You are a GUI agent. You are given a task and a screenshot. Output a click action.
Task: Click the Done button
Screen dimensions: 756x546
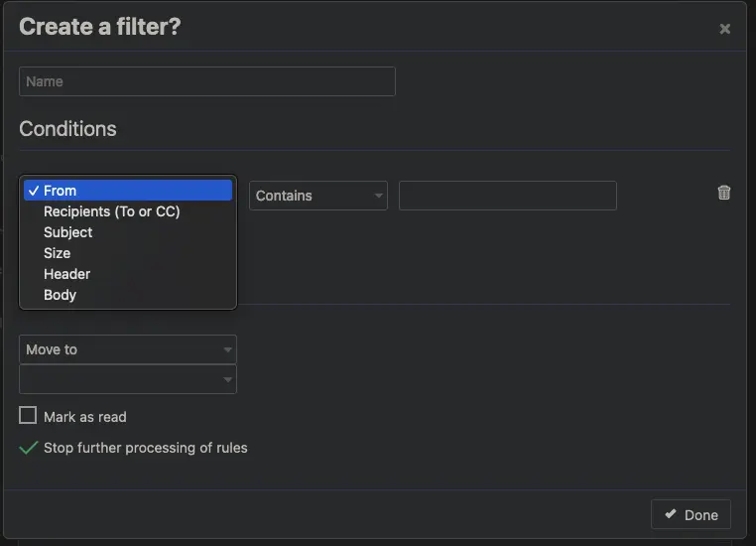691,514
